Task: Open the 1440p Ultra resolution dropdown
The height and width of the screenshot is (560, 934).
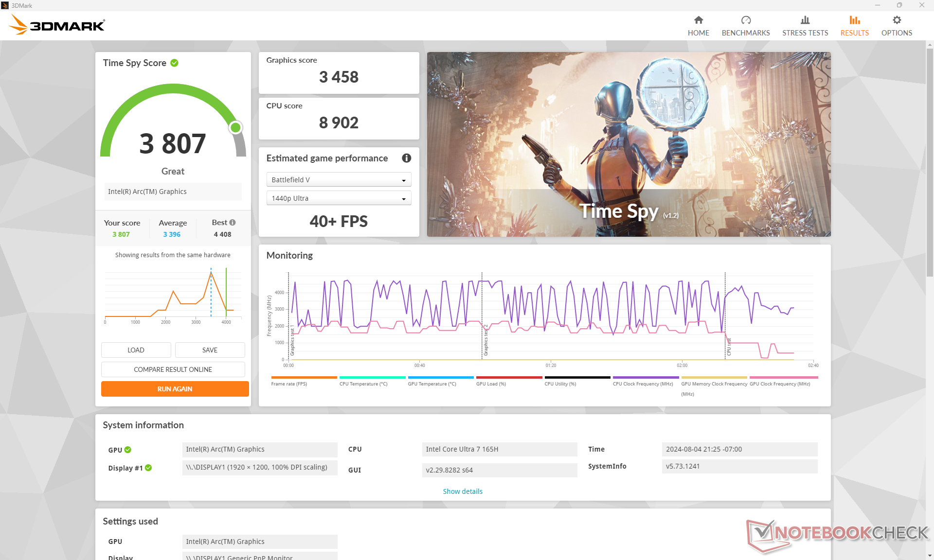Action: [339, 198]
